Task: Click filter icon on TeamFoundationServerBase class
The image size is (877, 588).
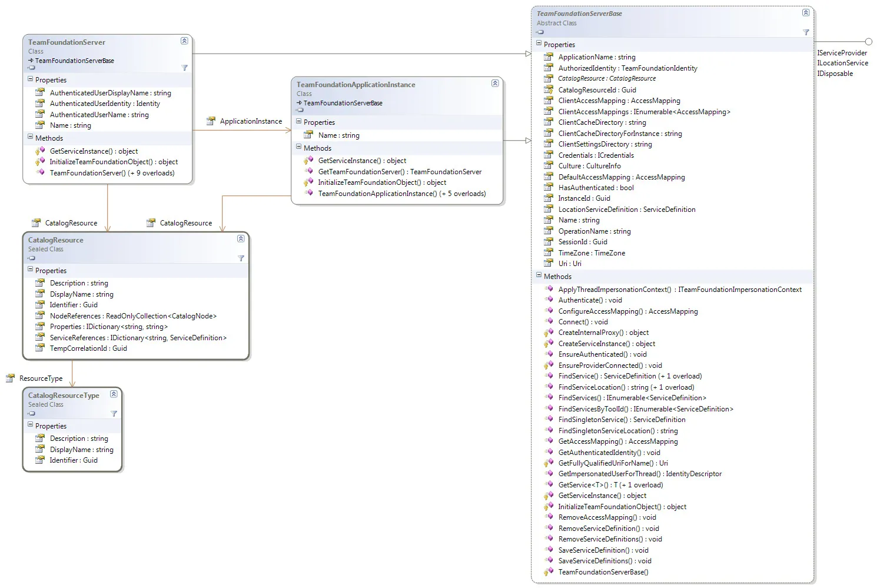Action: coord(806,32)
